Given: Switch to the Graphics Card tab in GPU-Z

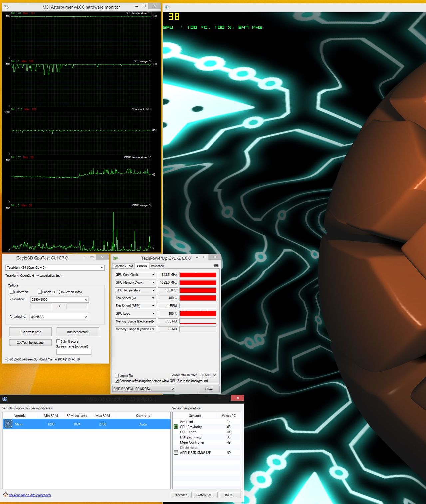Looking at the screenshot, I should pos(123,266).
